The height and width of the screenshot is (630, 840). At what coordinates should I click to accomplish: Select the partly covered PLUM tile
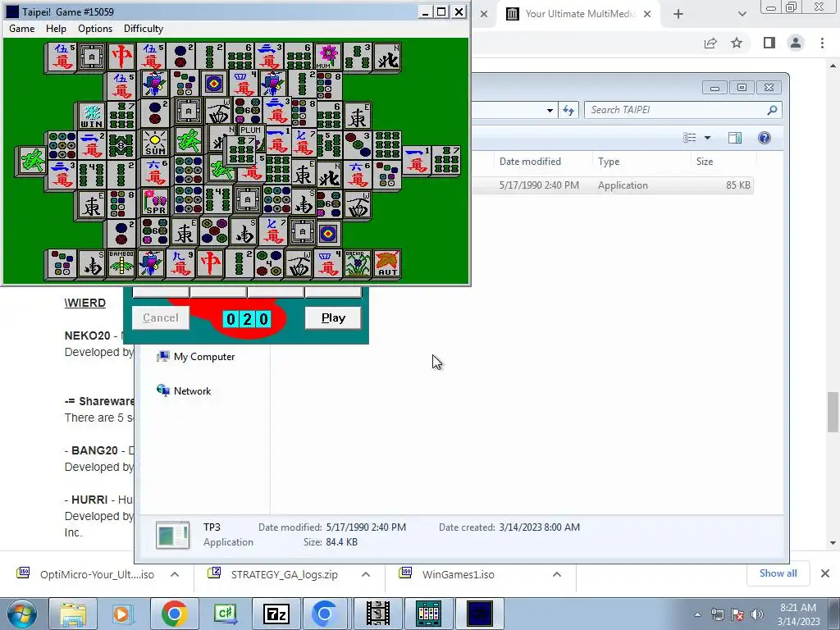251,130
